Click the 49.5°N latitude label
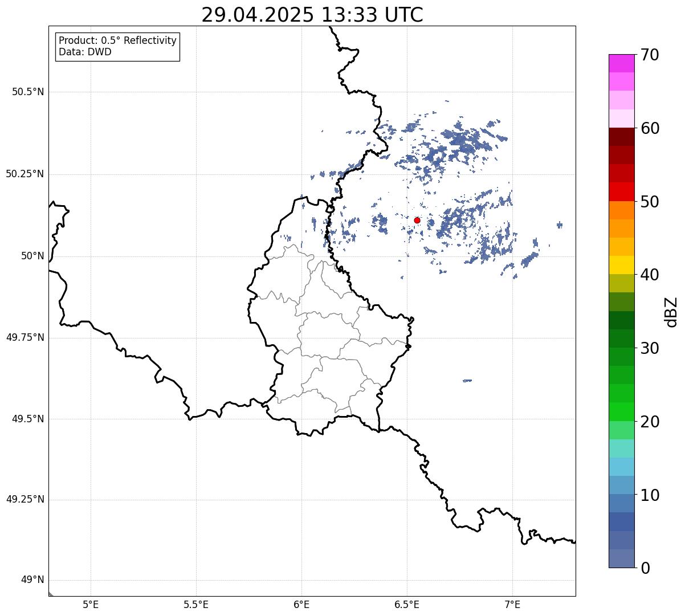Image resolution: width=685 pixels, height=616 pixels. [x=28, y=419]
